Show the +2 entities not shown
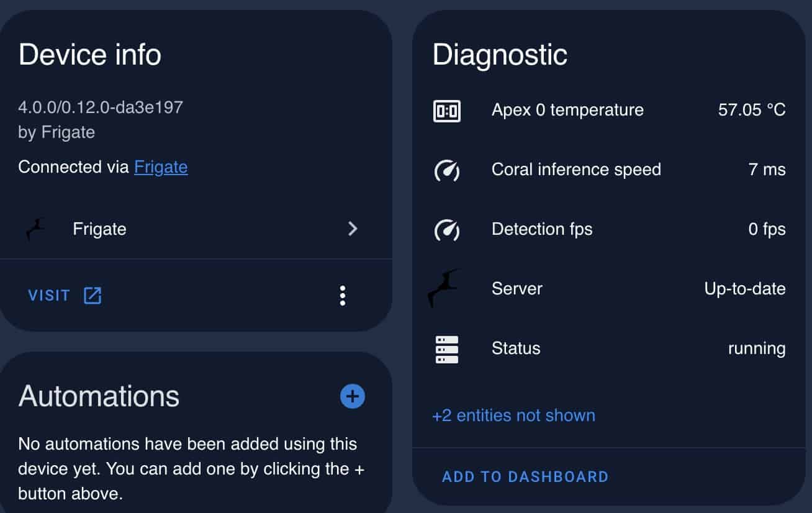Image resolution: width=812 pixels, height=513 pixels. (513, 415)
